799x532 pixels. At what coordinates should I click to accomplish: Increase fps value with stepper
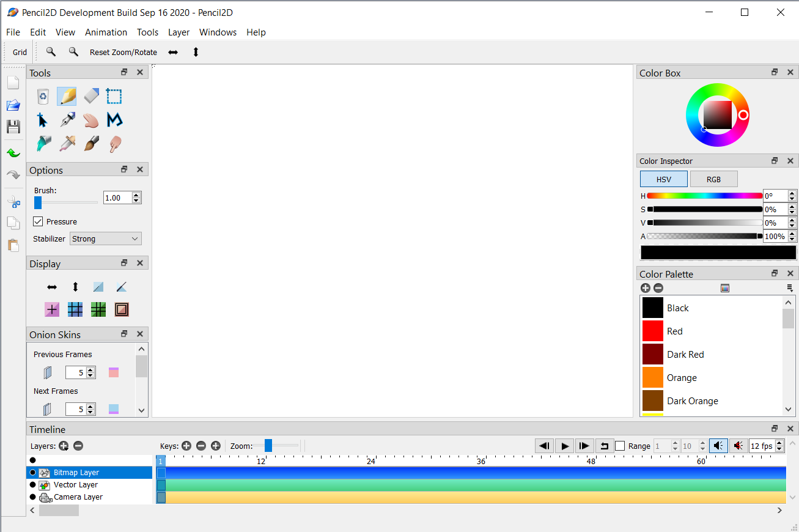click(x=779, y=443)
